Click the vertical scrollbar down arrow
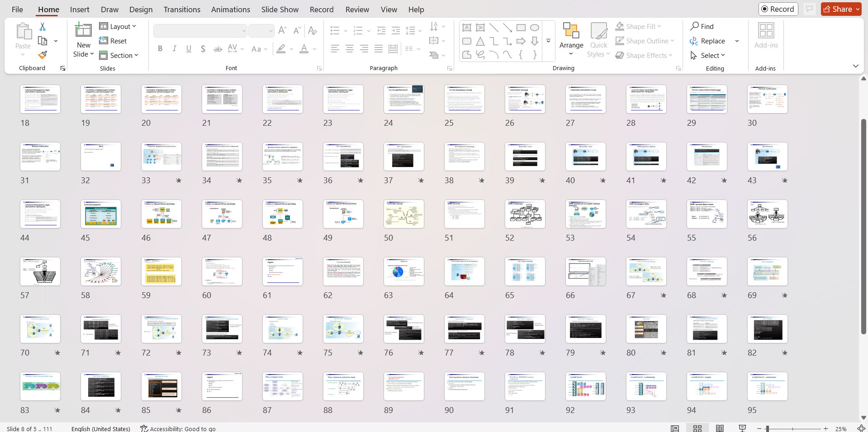 pyautogui.click(x=863, y=418)
